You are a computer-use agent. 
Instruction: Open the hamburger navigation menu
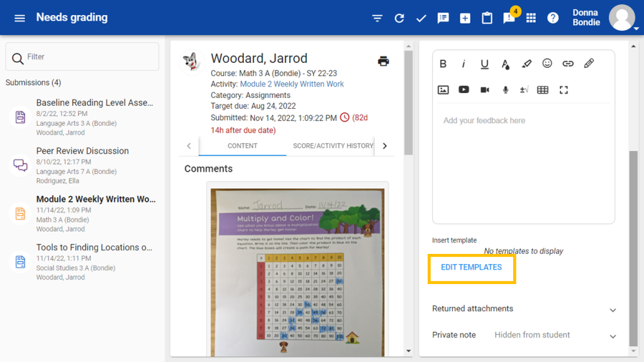pos(19,18)
